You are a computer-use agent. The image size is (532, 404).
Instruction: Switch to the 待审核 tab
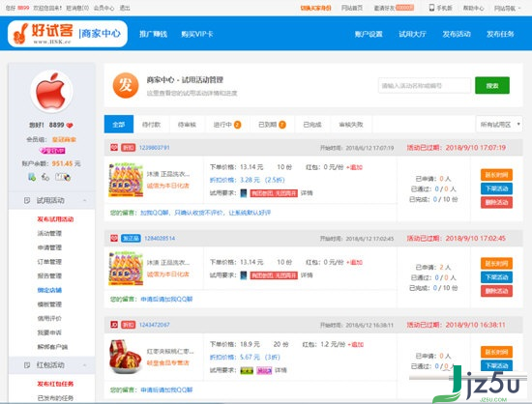point(187,125)
